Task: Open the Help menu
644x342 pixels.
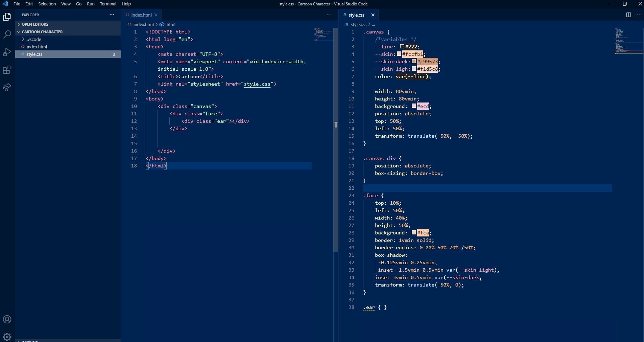Action: 126,4
